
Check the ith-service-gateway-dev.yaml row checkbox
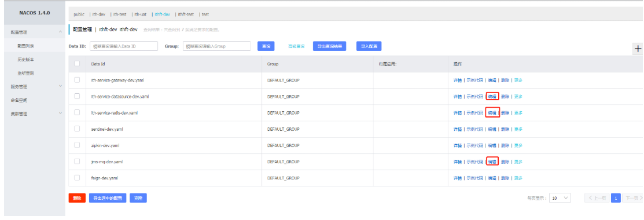coord(77,80)
